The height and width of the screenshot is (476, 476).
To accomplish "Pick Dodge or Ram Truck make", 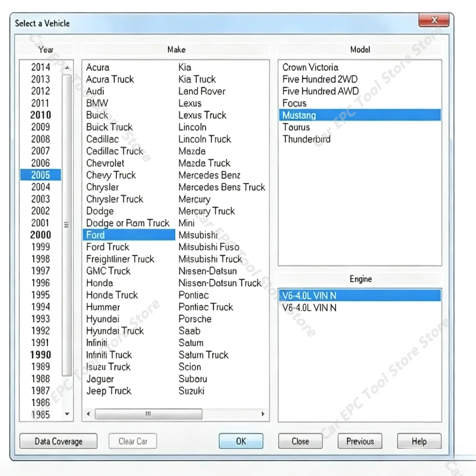I will point(128,223).
